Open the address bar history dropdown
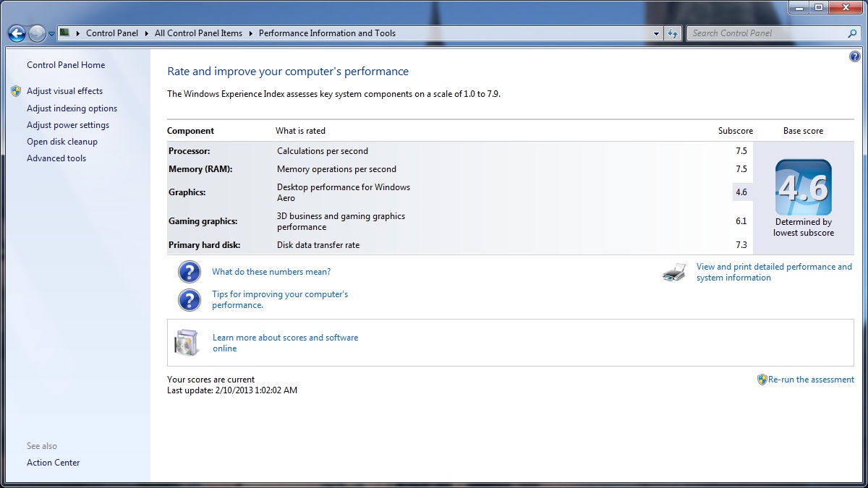Image resolution: width=868 pixels, height=488 pixels. [x=656, y=33]
